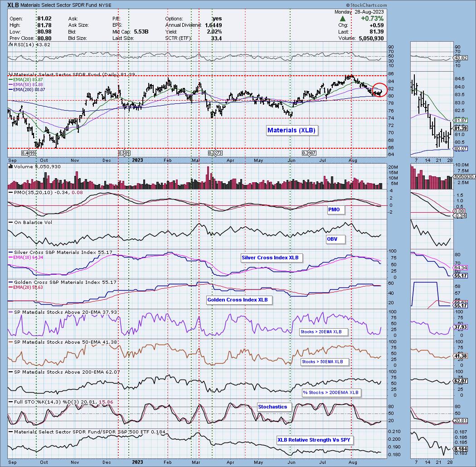Viewport: 476px width, 467px height.
Task: Click the 64.34 value tag in zoom panel
Action: pos(461,268)
